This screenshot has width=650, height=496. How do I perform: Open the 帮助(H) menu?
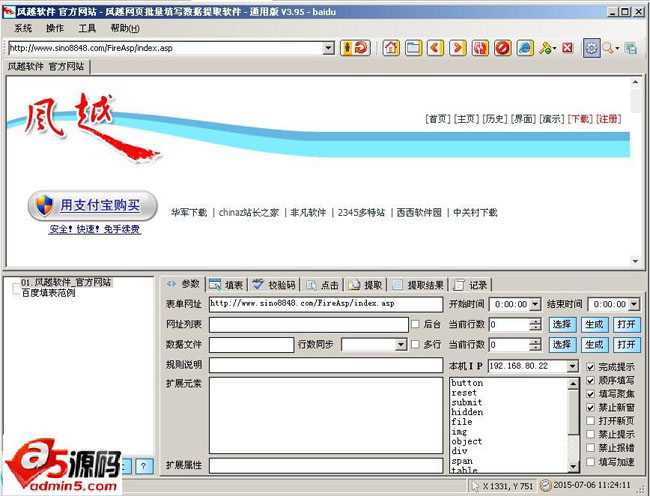pos(125,28)
